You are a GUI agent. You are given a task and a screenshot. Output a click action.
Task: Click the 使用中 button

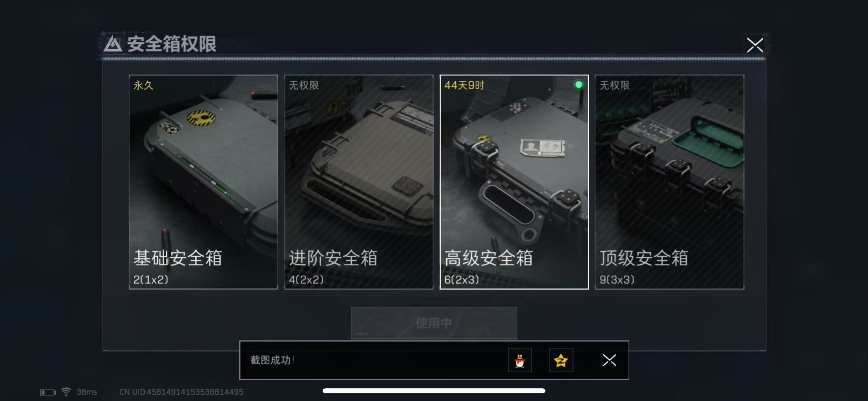coord(434,323)
